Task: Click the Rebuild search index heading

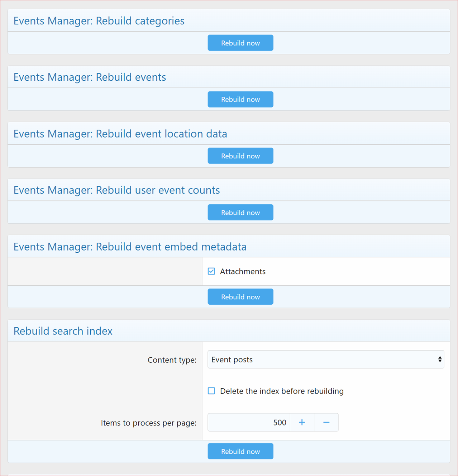Action: click(x=63, y=331)
